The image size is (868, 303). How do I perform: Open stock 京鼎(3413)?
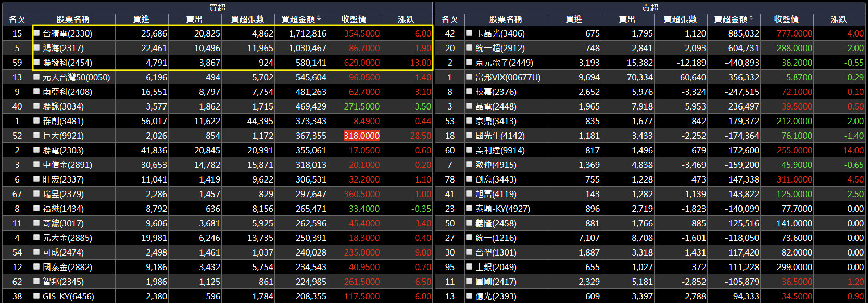(x=496, y=121)
